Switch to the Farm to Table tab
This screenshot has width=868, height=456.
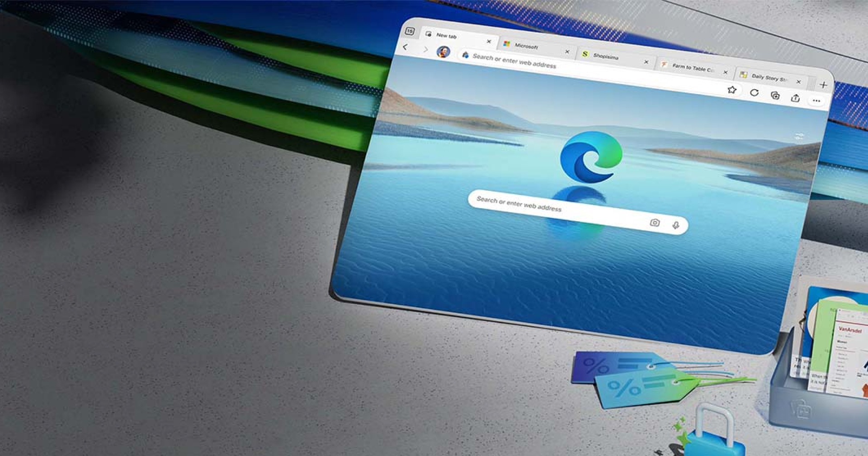[695, 68]
